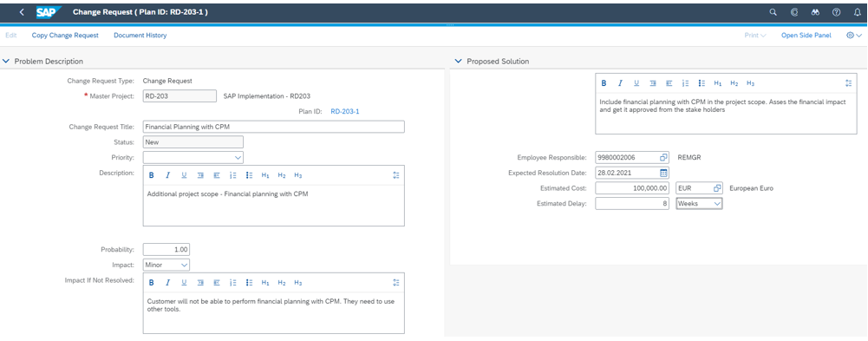The width and height of the screenshot is (868, 341).
Task: Click the binoculars icon in header
Action: click(x=815, y=11)
